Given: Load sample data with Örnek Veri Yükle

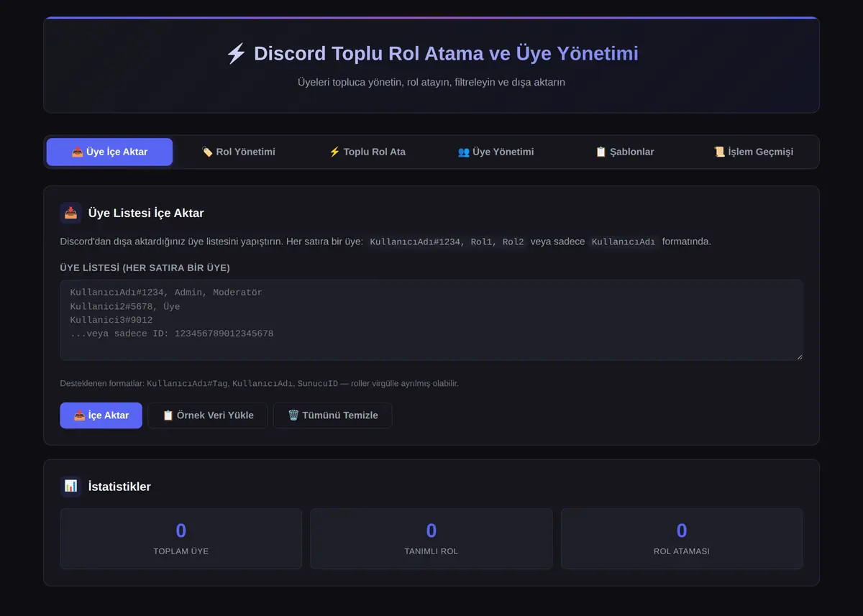Looking at the screenshot, I should tap(207, 415).
